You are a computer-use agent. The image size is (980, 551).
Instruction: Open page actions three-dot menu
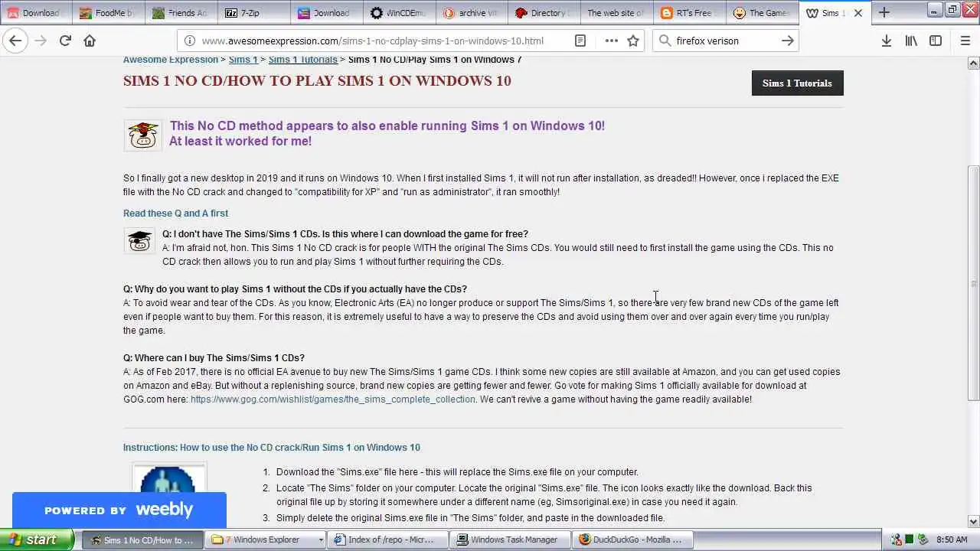coord(611,41)
